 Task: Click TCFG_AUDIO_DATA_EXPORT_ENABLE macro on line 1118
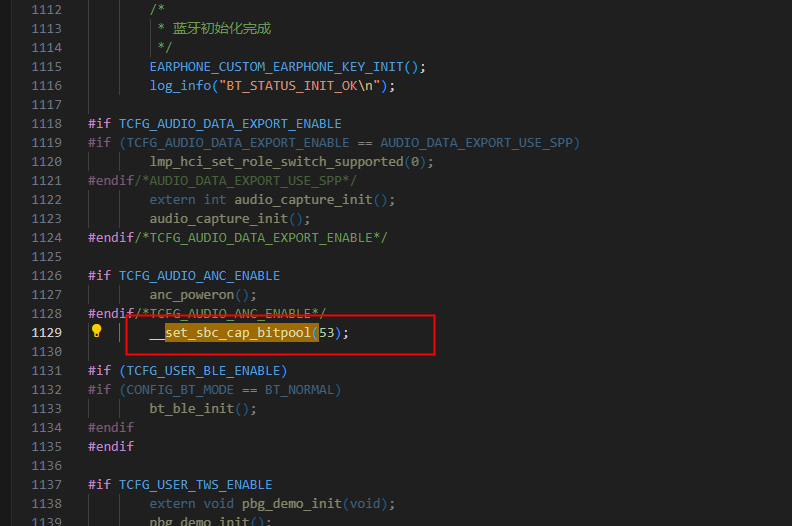[x=230, y=124]
